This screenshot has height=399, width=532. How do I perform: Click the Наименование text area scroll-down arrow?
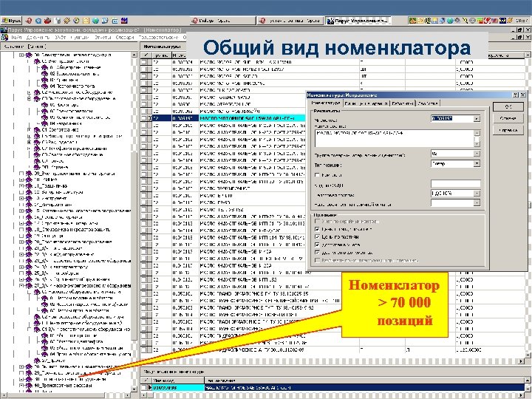[x=477, y=144]
